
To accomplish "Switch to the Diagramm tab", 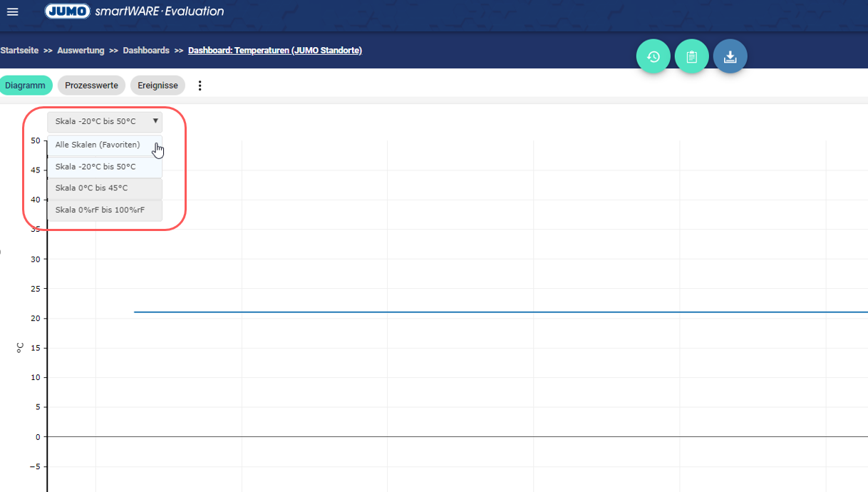I will point(25,86).
